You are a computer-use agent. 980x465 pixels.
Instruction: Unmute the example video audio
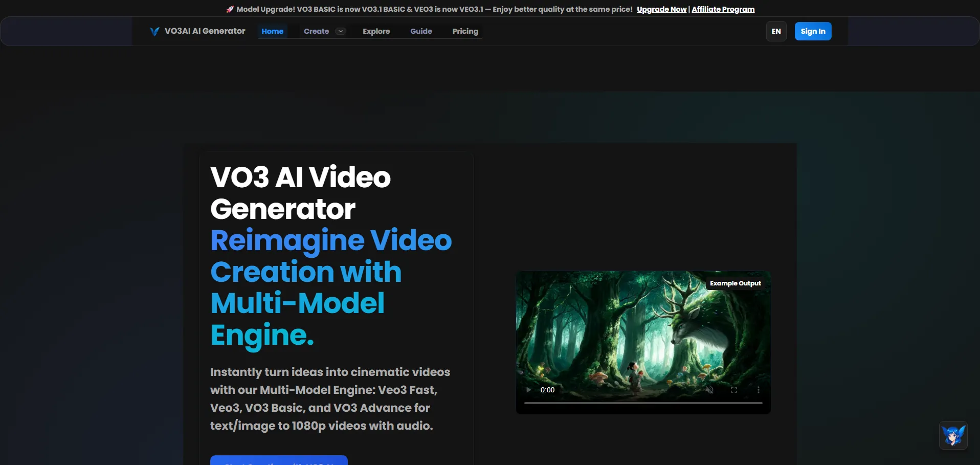point(709,390)
